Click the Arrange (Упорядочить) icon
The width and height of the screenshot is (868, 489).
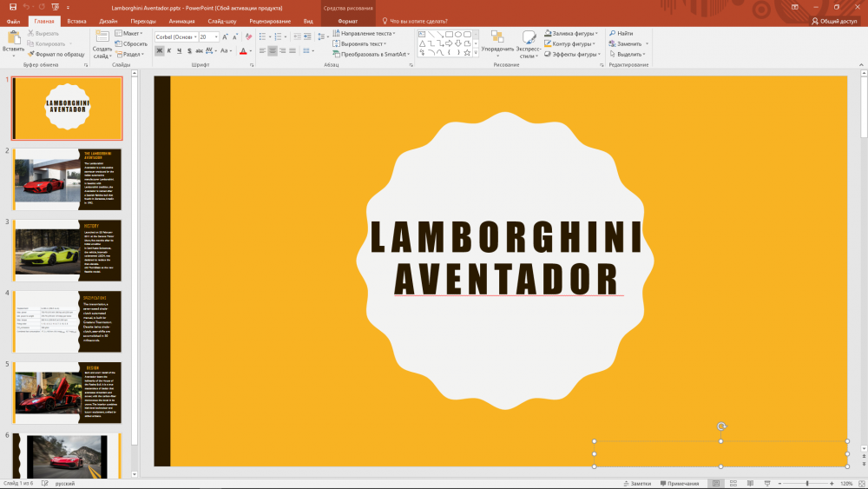497,38
